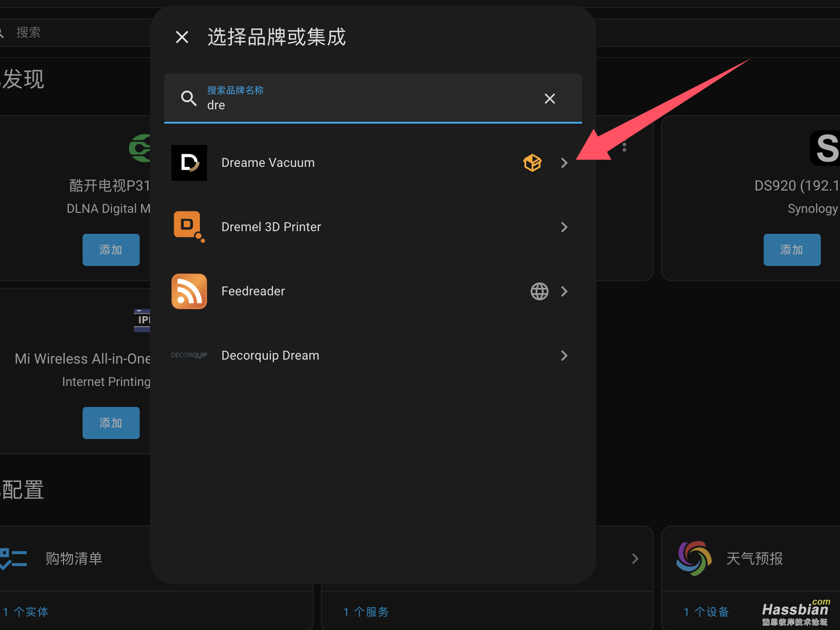
Task: Open Dremel 3D Printer integration
Action: click(373, 227)
